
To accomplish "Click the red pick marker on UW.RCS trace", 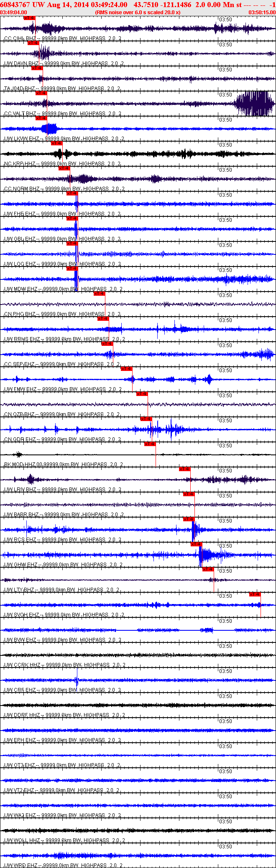I will (189, 519).
